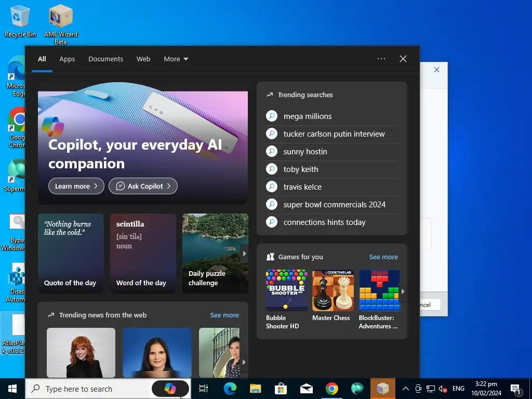The height and width of the screenshot is (399, 532).
Task: Open Microsoft Store from the taskbar
Action: (281, 389)
